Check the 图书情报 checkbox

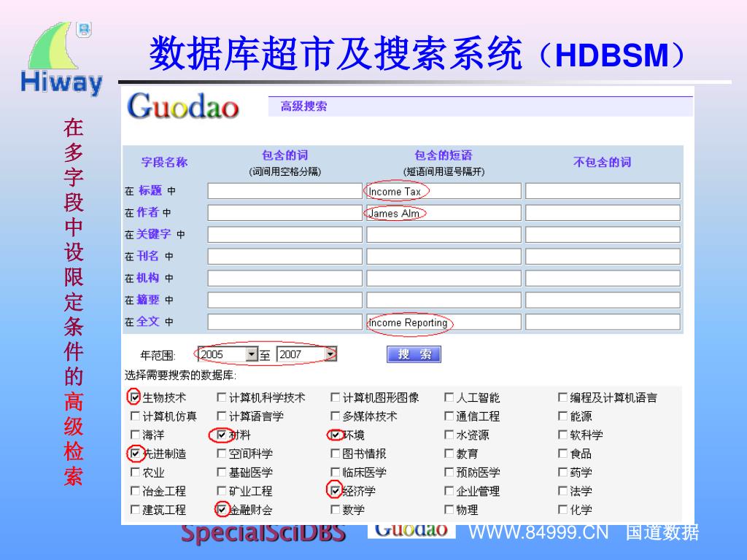335,454
